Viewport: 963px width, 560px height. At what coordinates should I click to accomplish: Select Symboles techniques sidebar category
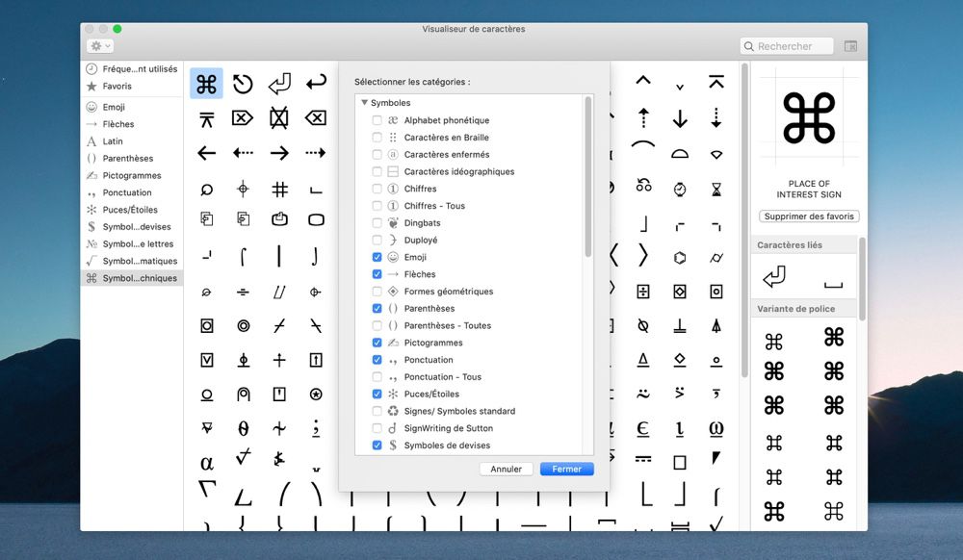click(132, 278)
